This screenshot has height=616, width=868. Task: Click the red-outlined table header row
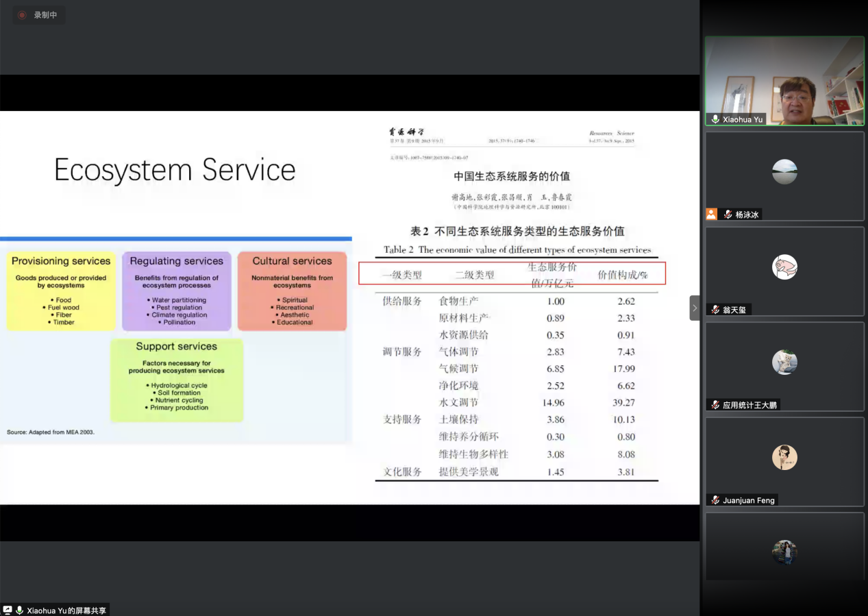512,274
